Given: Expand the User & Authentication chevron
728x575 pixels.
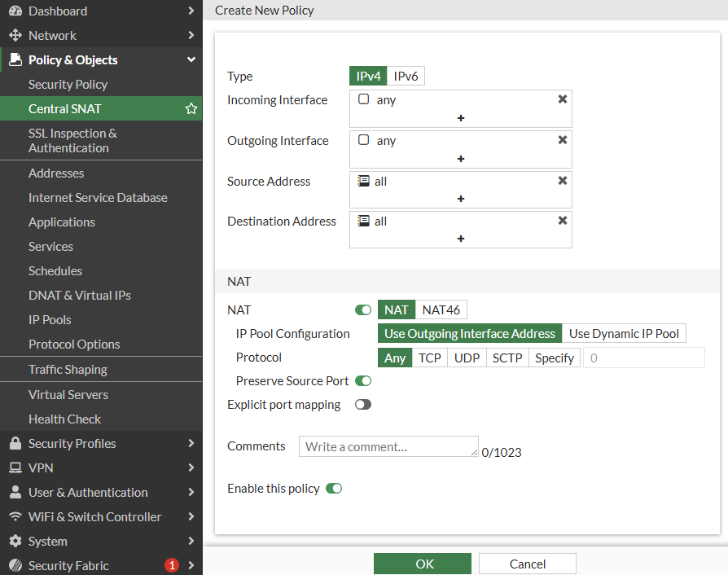Looking at the screenshot, I should pyautogui.click(x=191, y=492).
